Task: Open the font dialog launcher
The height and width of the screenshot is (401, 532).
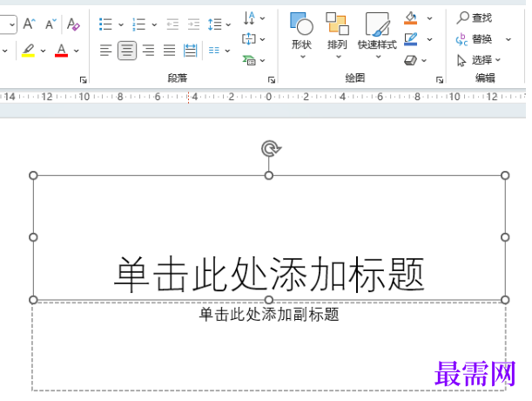Action: coord(83,80)
